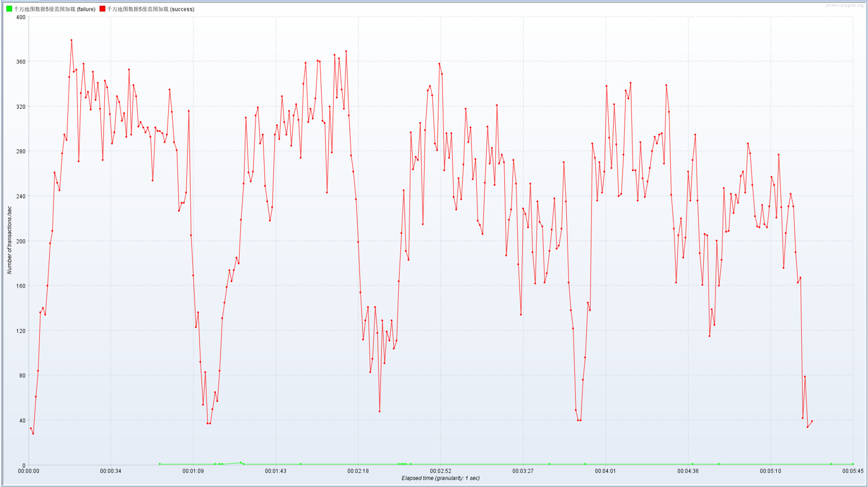
Task: Click the x-axis time label 00:01:43
Action: point(275,471)
